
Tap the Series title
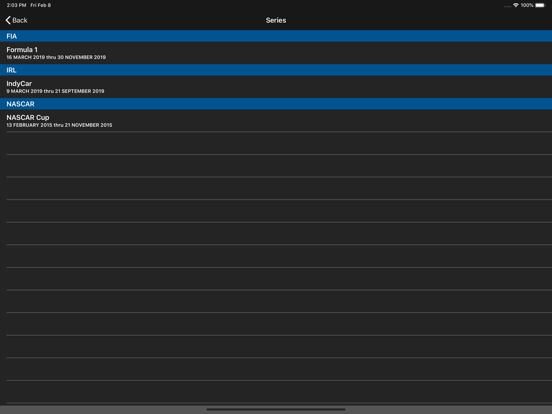276,20
